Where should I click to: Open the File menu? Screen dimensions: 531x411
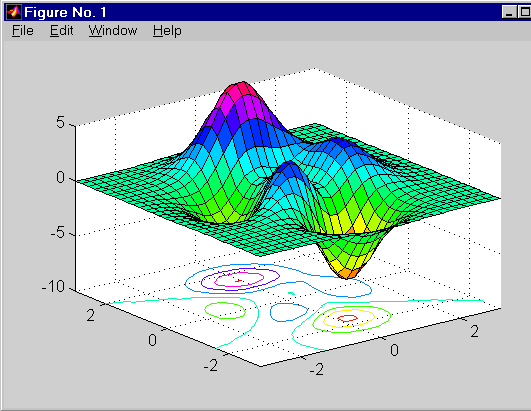click(x=23, y=31)
